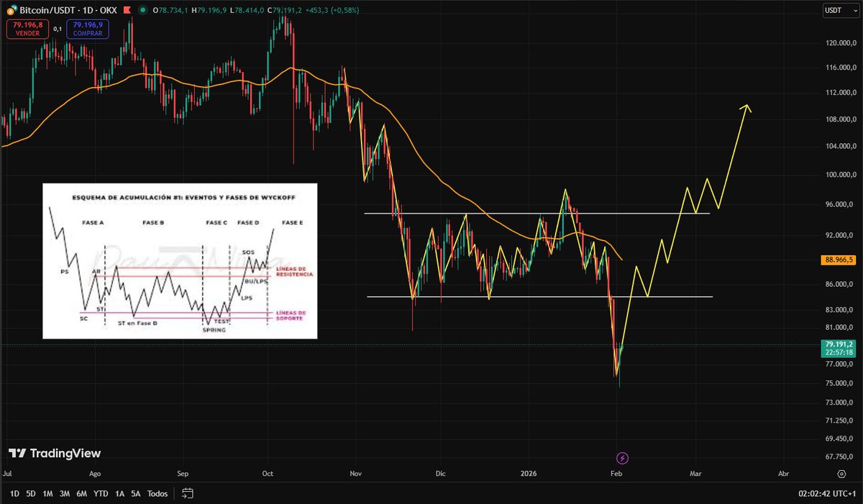Click the Abr label on time axis
The width and height of the screenshot is (863, 504).
tap(783, 475)
